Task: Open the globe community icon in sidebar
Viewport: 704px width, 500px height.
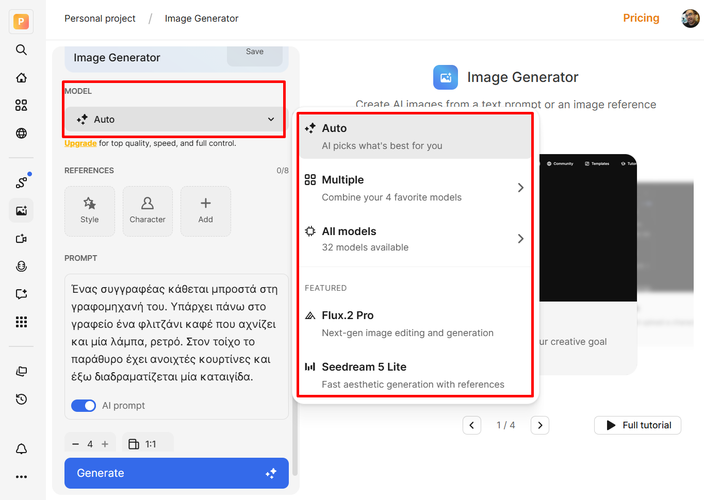Action: tap(21, 133)
